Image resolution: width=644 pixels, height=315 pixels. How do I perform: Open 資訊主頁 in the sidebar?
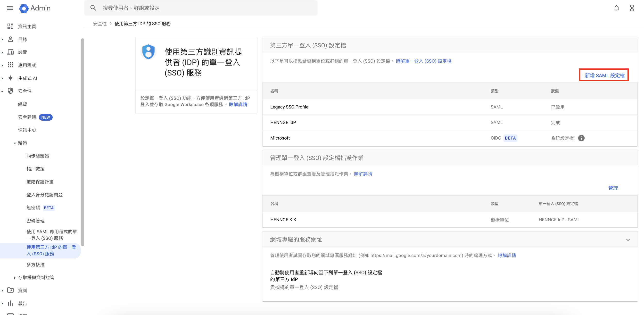click(27, 26)
